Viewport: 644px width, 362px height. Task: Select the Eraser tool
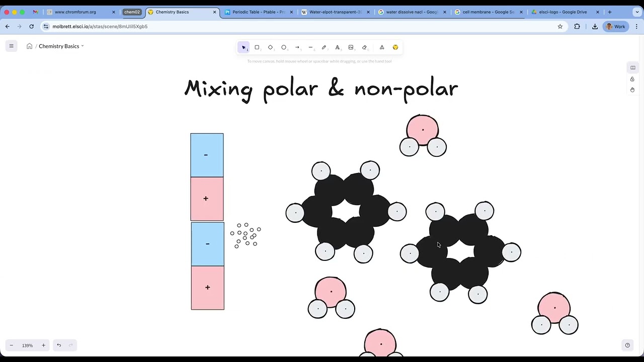pyautogui.click(x=364, y=47)
